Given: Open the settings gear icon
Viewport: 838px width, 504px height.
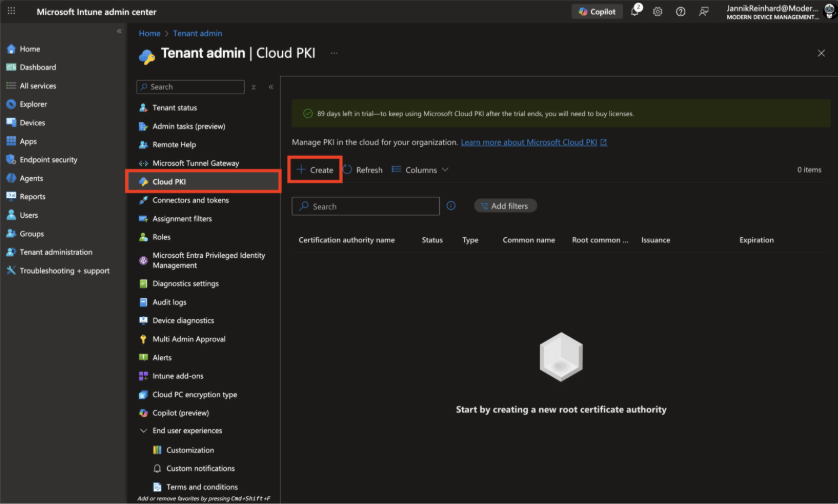Looking at the screenshot, I should 658,12.
